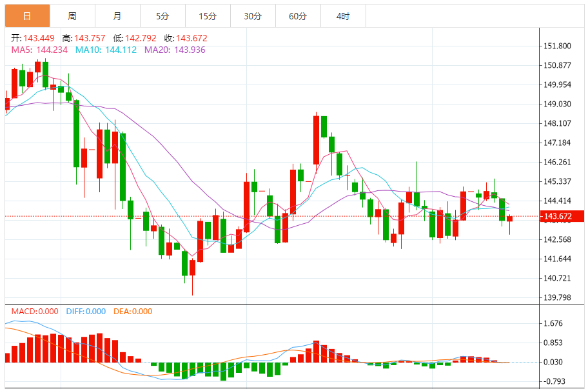The image size is (588, 389).
Task: Click the 0.853 MACD axis label
Action: point(553,343)
